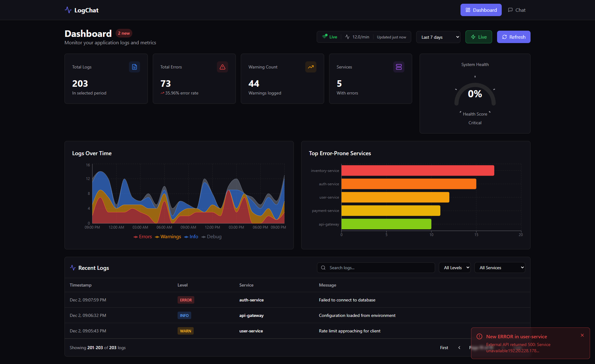Toggle Debug series in chart legend
The width and height of the screenshot is (595, 364).
coord(212,237)
